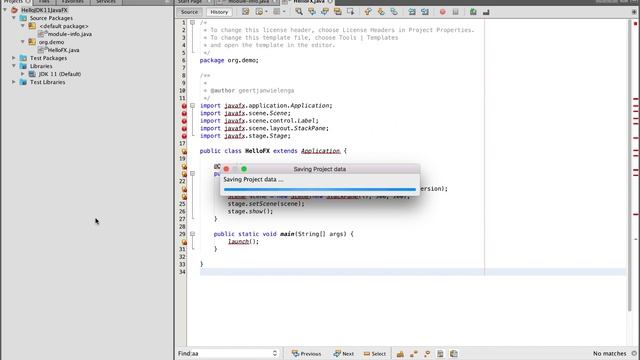Viewport: 640px width, 360px height.
Task: Click '@author' comment line in editor
Action: (x=249, y=91)
